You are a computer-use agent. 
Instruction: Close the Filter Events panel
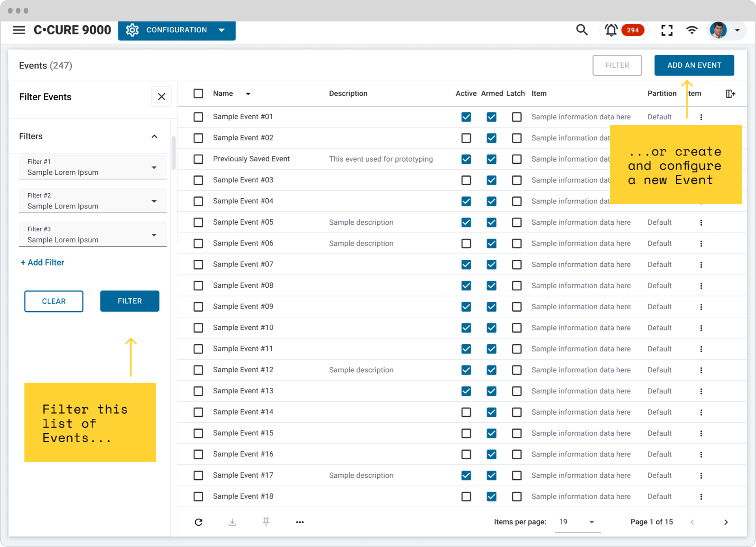coord(161,97)
